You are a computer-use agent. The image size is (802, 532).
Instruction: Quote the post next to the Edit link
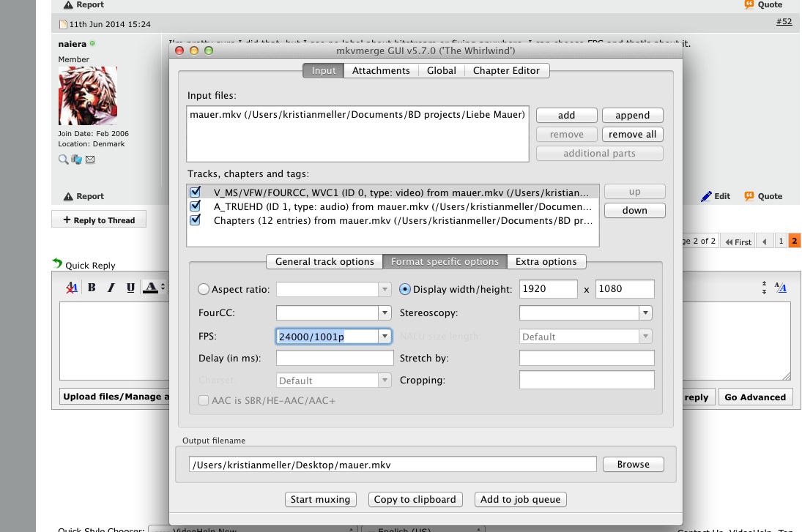764,196
